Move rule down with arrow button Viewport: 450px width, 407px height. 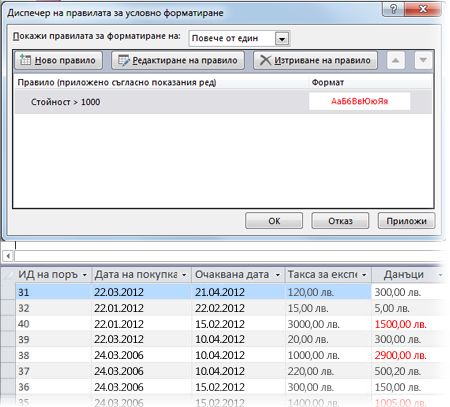pos(423,60)
